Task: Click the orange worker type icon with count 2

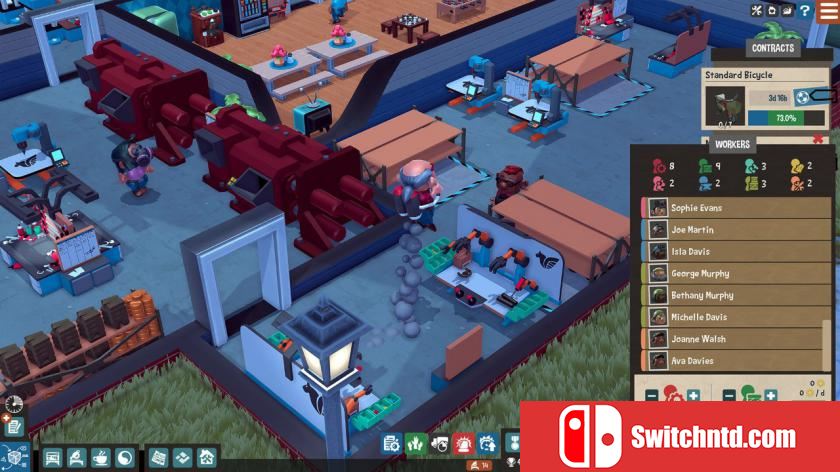Action: pos(797,184)
